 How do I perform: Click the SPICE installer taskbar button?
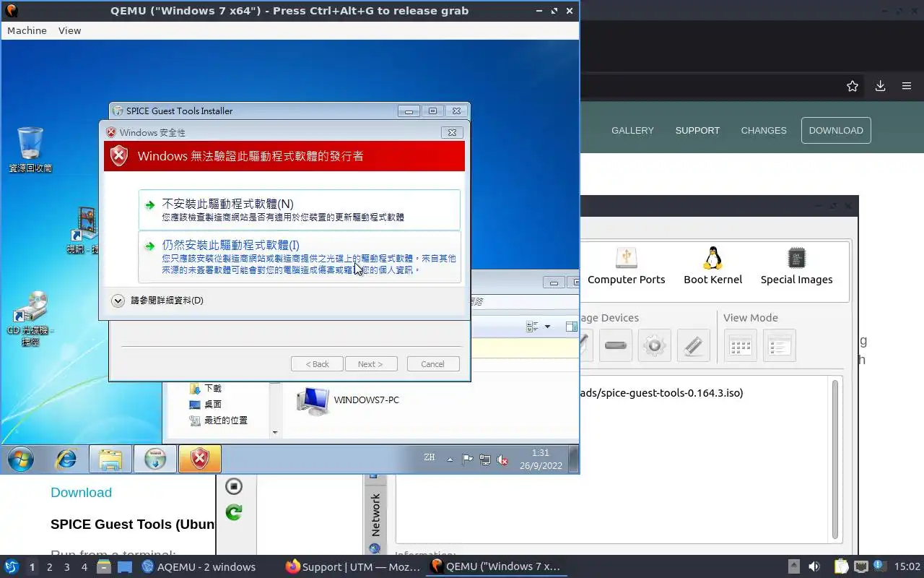click(x=155, y=459)
